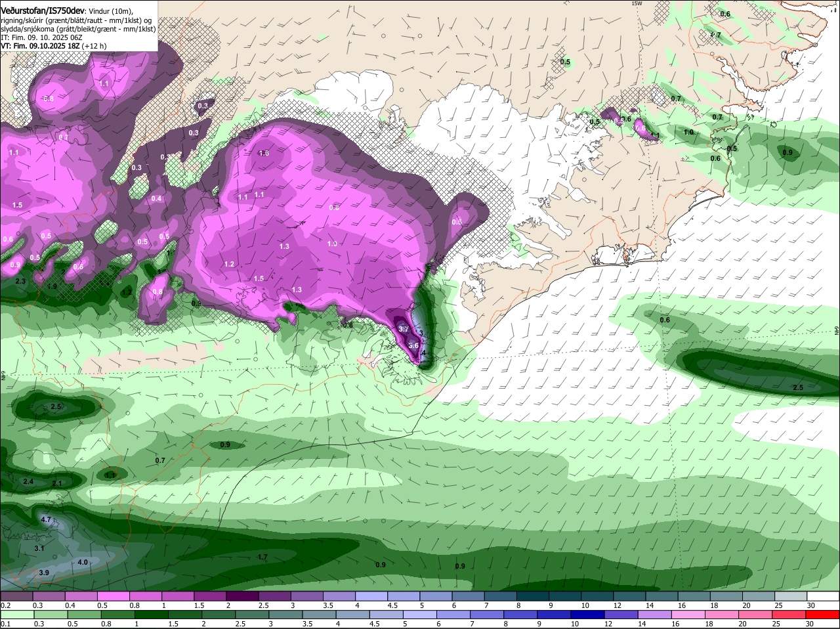840x629 pixels.
Task: Click the 3.9 precipitation value on the map
Action: pos(44,573)
